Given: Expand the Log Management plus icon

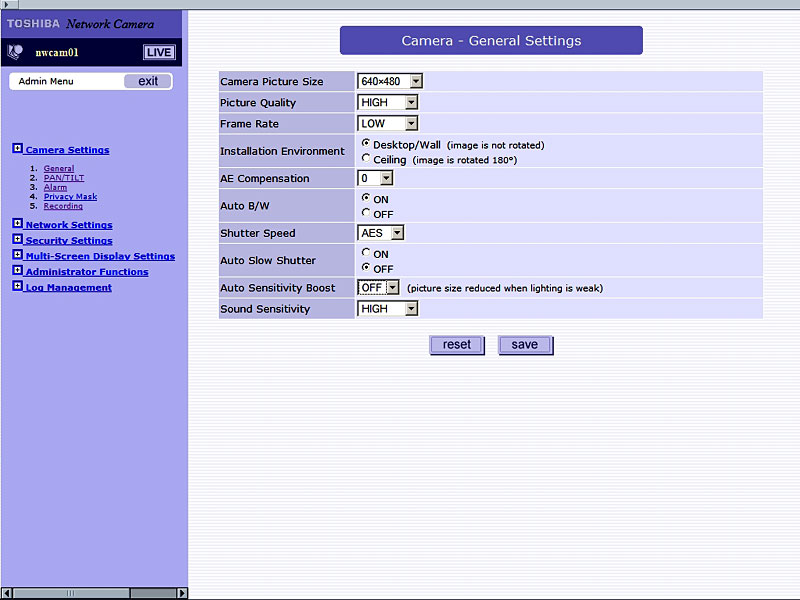Looking at the screenshot, I should [17, 287].
